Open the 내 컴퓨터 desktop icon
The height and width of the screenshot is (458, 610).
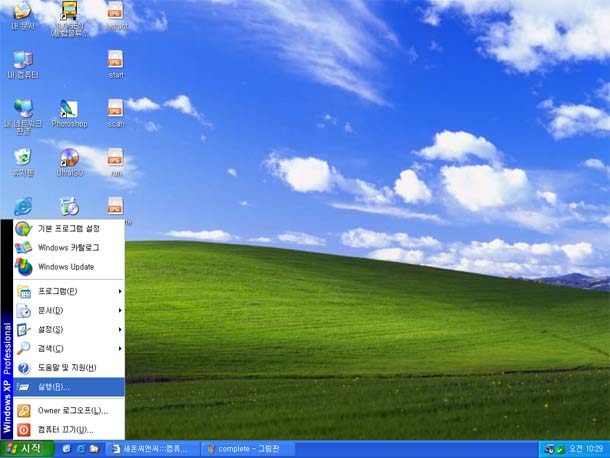click(23, 64)
